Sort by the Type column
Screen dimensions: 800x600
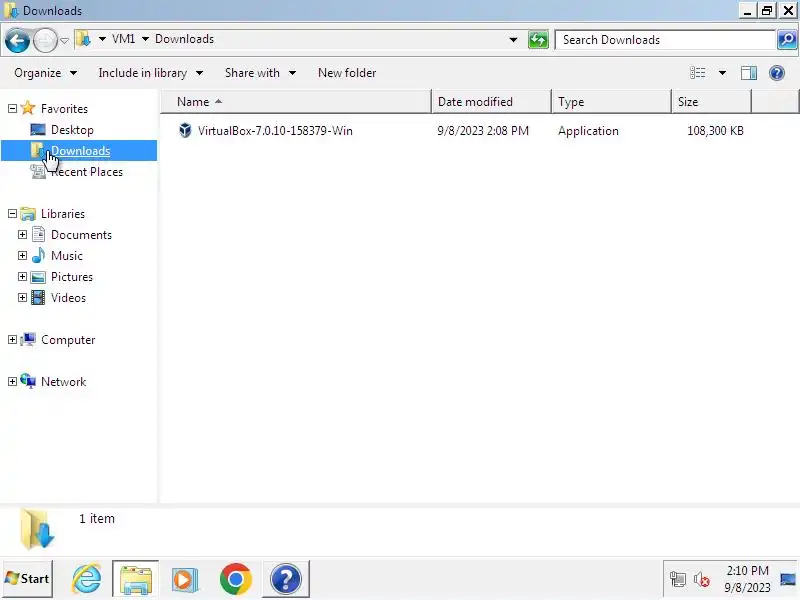[x=611, y=102]
